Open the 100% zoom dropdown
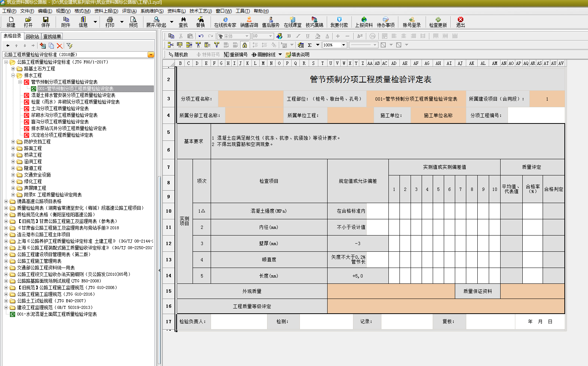 [343, 45]
